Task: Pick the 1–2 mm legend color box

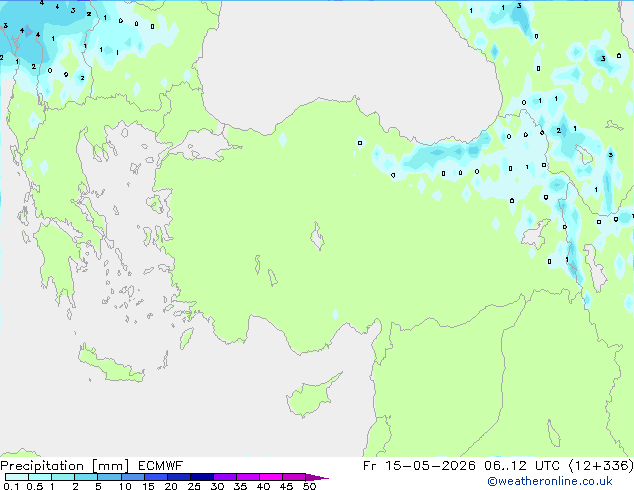Action: [63, 477]
